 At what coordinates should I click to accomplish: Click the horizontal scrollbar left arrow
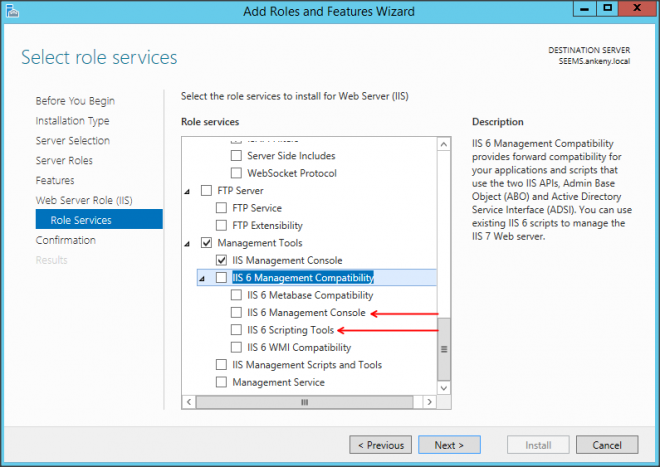pyautogui.click(x=188, y=402)
